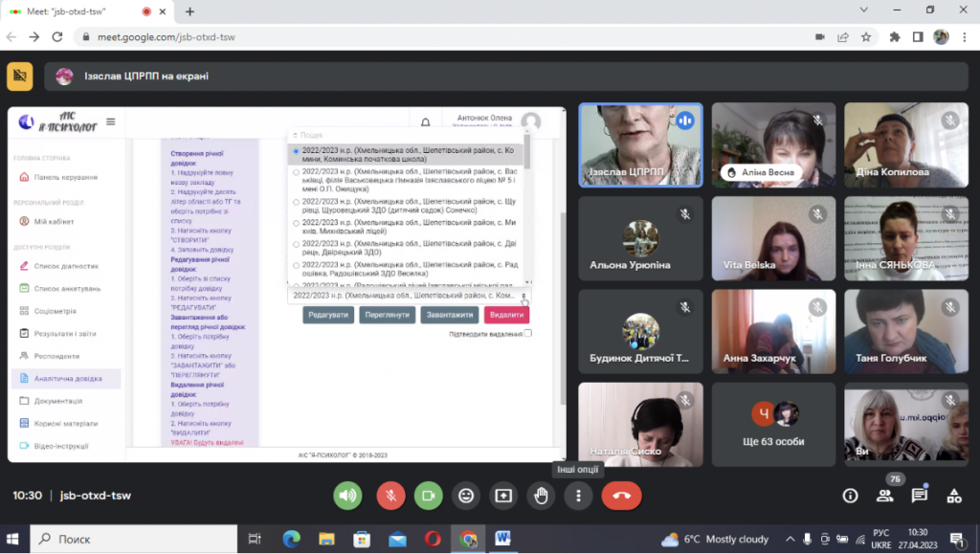Expand hidden system tray icons chevron
The height and width of the screenshot is (554, 980).
(x=790, y=539)
